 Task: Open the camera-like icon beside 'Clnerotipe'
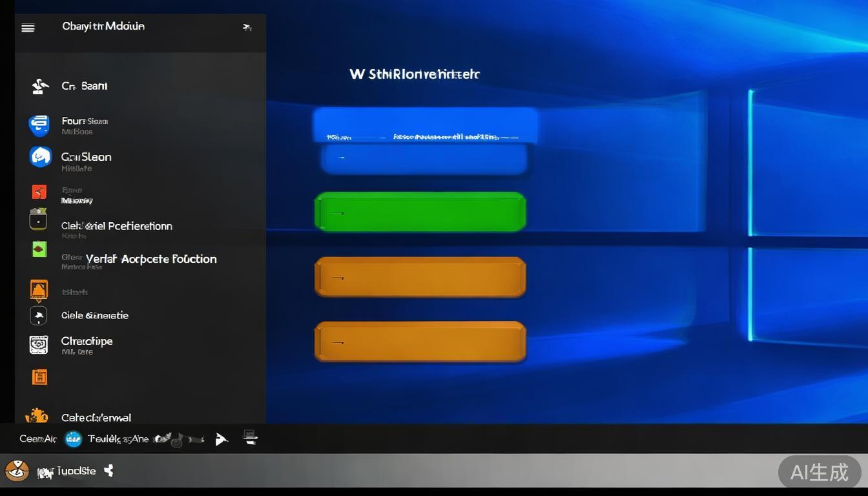[x=39, y=345]
